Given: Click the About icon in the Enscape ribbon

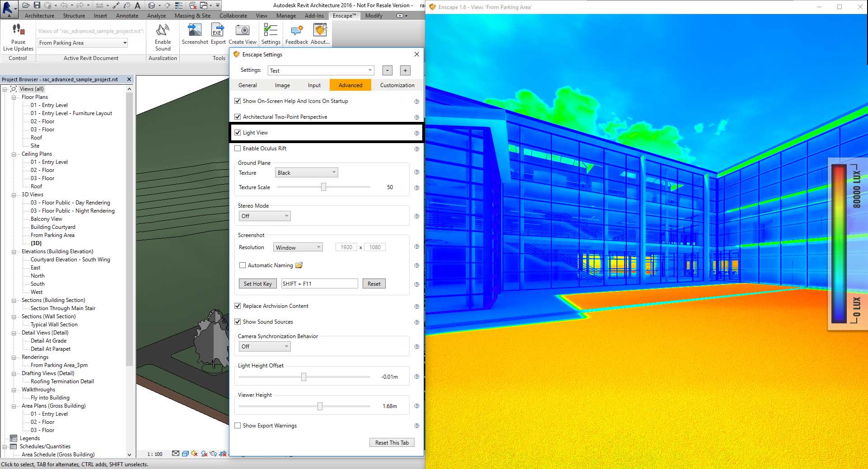Looking at the screenshot, I should [320, 31].
